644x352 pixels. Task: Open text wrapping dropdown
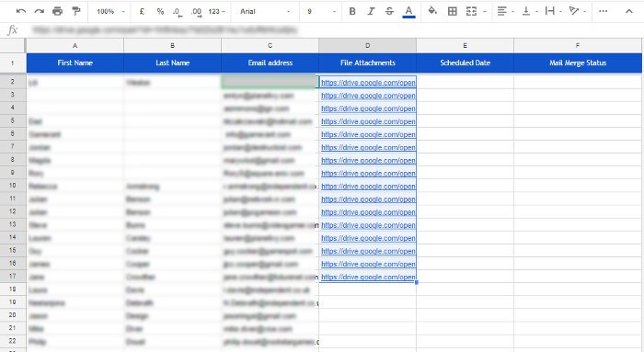click(x=554, y=11)
